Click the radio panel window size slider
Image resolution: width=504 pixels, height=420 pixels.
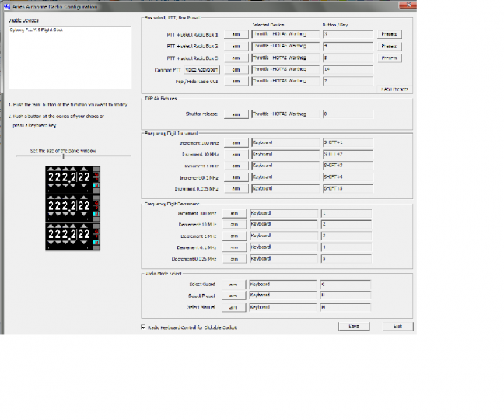pos(63,156)
